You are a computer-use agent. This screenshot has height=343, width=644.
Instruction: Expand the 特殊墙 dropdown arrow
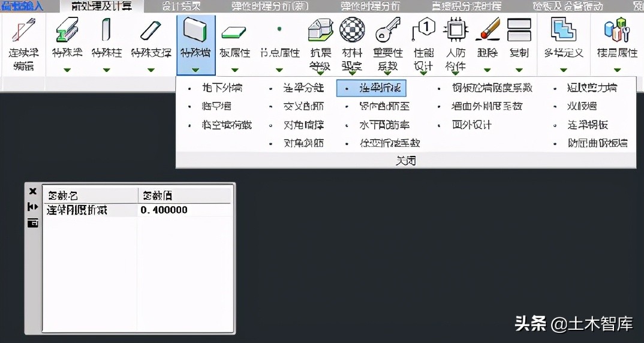pos(196,70)
